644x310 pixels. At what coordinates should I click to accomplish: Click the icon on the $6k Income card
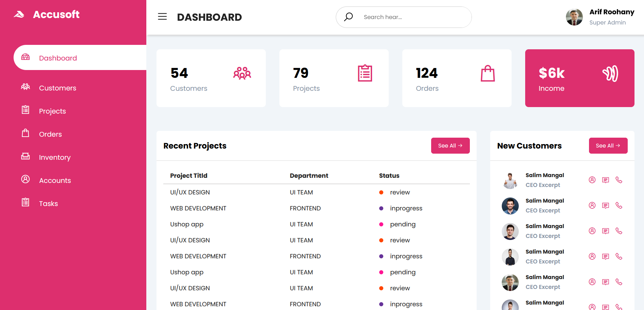click(610, 73)
